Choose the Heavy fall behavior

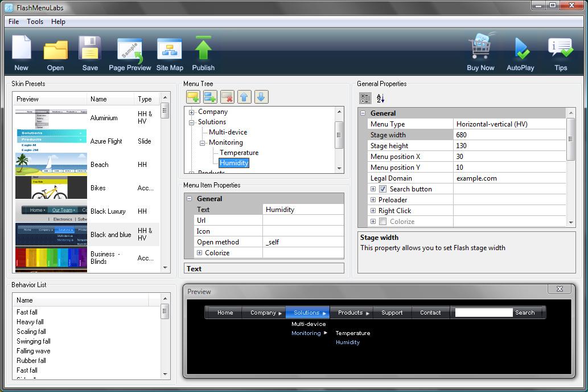[x=30, y=322]
